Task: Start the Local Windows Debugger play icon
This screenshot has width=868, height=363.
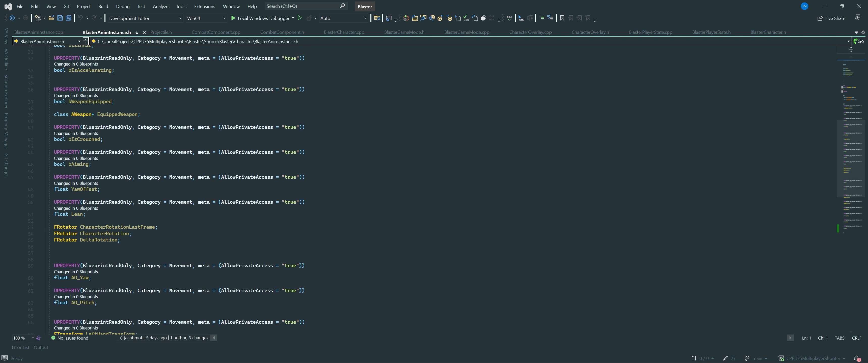Action: pyautogui.click(x=233, y=18)
